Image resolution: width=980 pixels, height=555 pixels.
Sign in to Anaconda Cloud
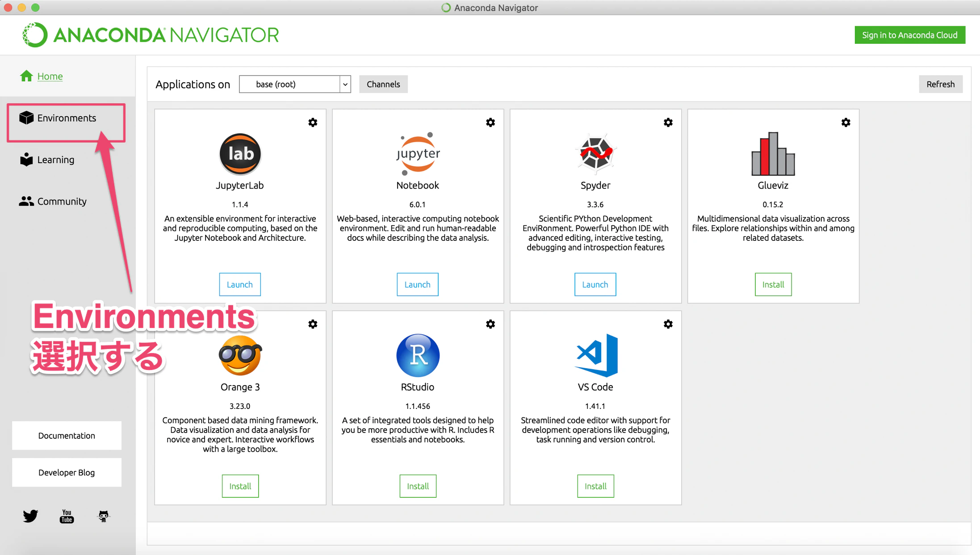(x=910, y=35)
